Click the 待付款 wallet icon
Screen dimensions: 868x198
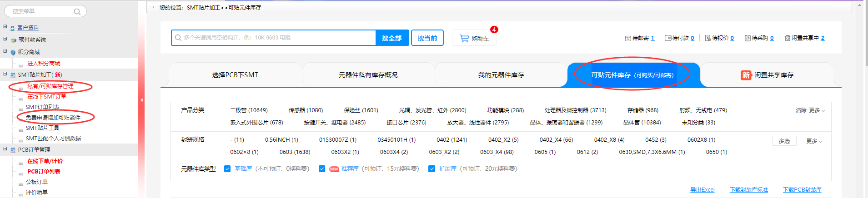coord(668,38)
